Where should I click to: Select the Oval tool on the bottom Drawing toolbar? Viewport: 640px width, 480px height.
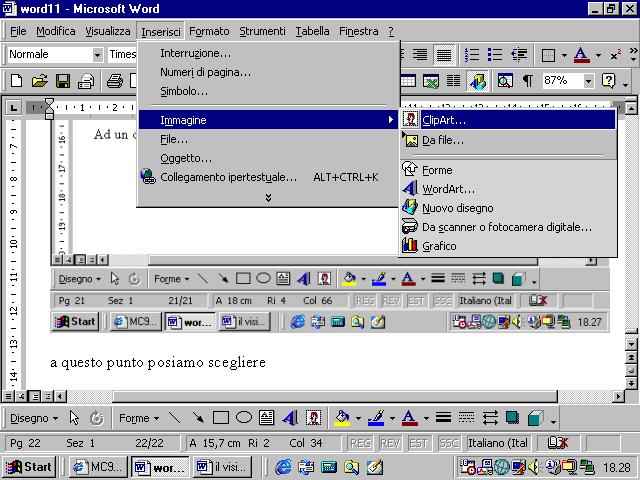pyautogui.click(x=244, y=418)
